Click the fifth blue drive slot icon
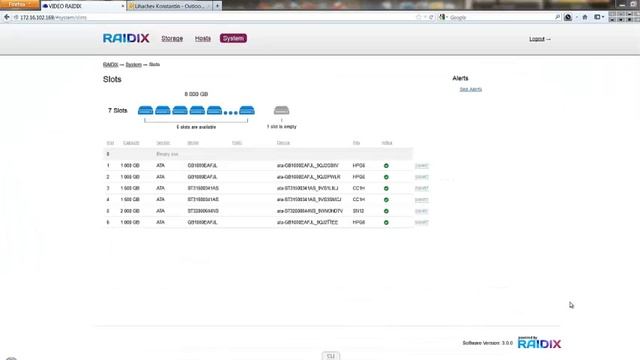Image resolution: width=640 pixels, height=360 pixels. tap(214, 110)
